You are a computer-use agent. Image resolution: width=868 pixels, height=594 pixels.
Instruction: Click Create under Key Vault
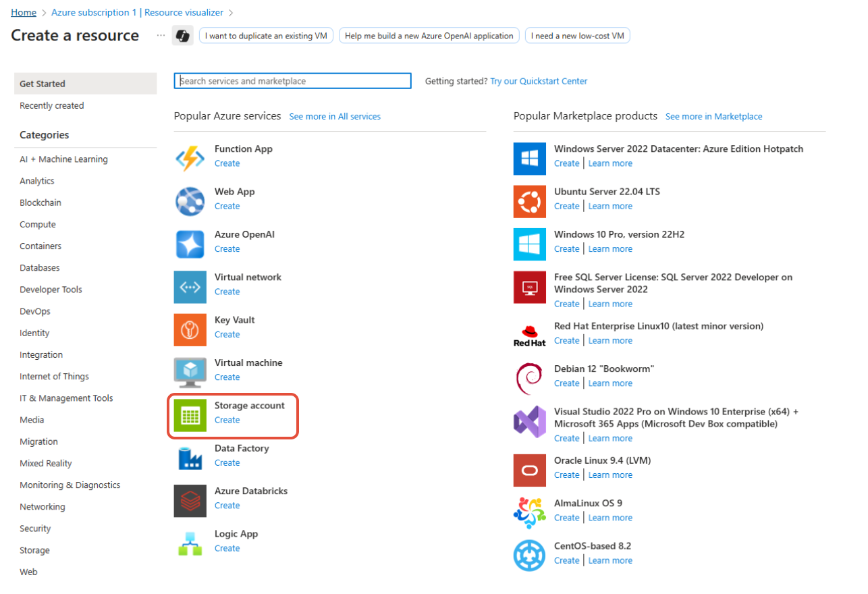227,334
